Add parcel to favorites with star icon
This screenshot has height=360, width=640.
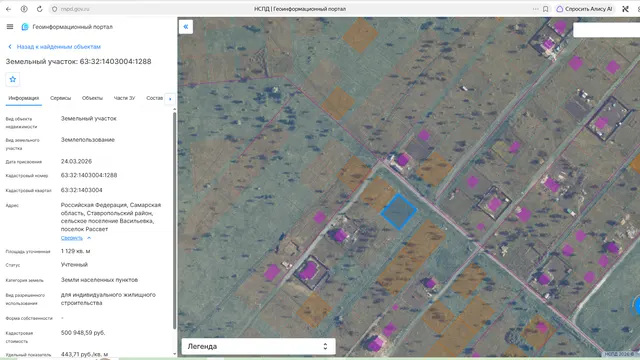click(13, 79)
